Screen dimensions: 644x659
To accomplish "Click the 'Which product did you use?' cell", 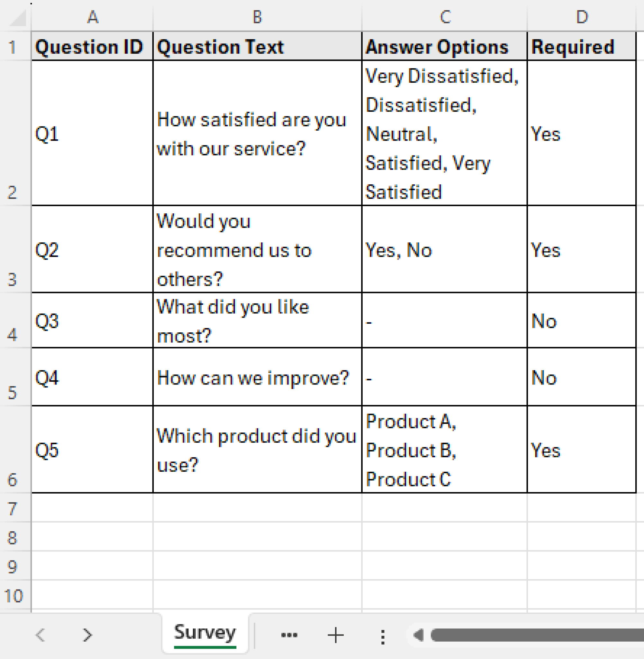I will click(257, 450).
